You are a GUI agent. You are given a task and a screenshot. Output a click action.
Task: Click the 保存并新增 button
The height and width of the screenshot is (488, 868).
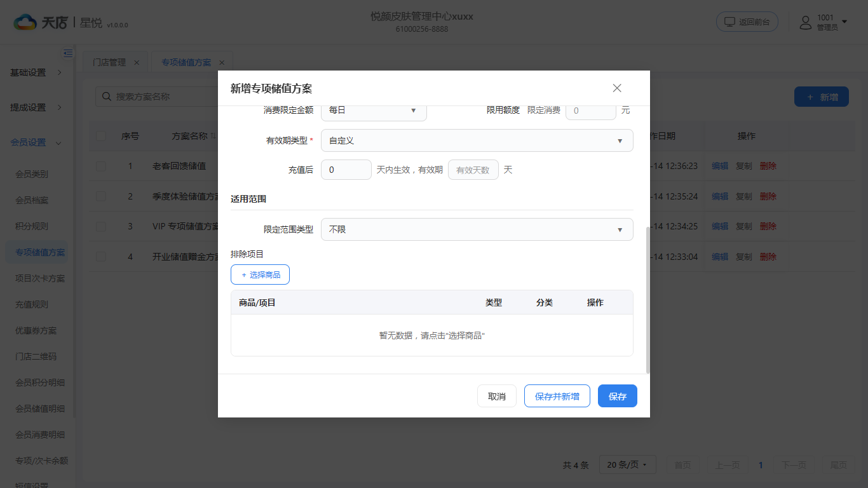click(557, 396)
